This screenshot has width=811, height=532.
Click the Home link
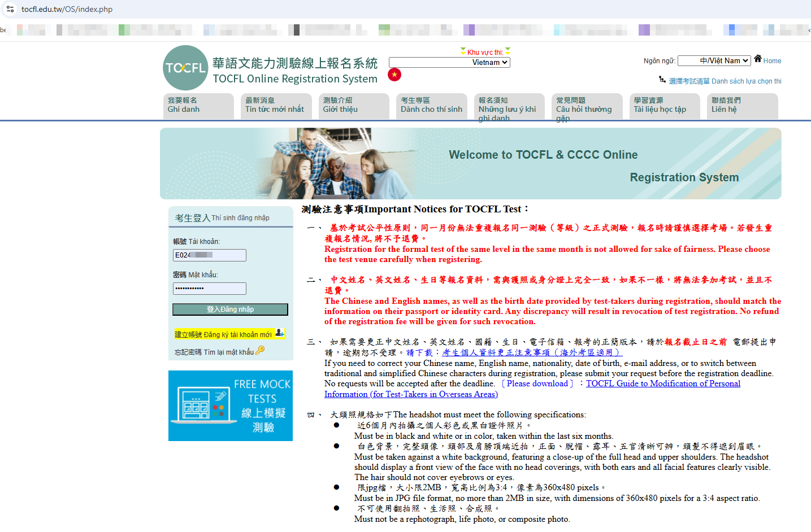tap(772, 61)
